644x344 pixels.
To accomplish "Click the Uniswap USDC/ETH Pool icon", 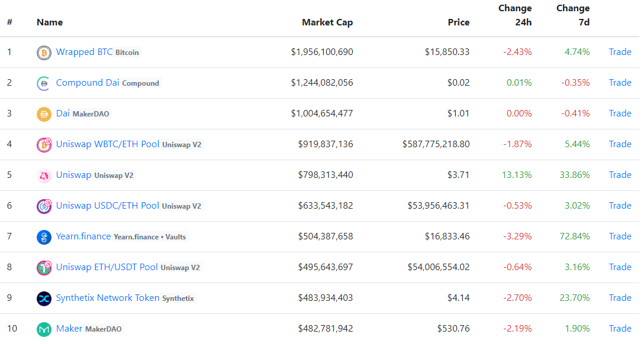I will (44, 206).
